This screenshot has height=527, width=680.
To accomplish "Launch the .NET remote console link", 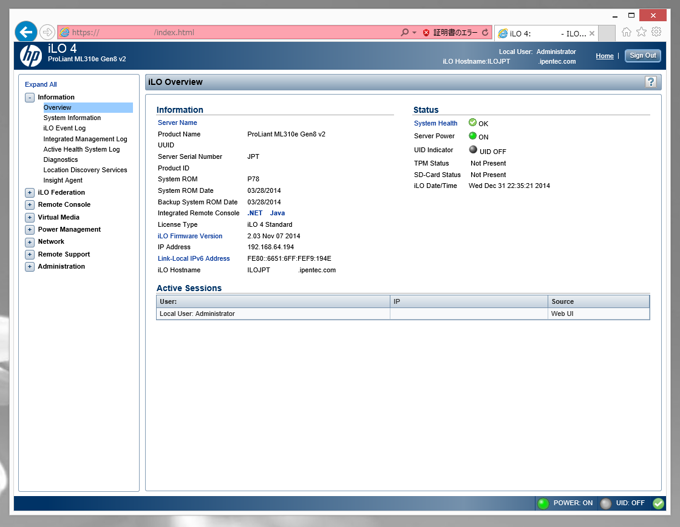I will click(x=255, y=213).
